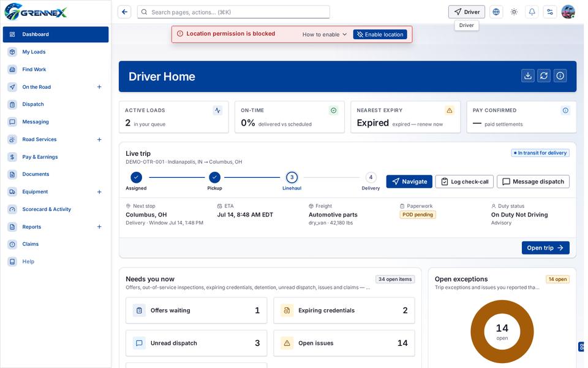Open the How to enable dropdown
588x368 pixels.
[325, 34]
